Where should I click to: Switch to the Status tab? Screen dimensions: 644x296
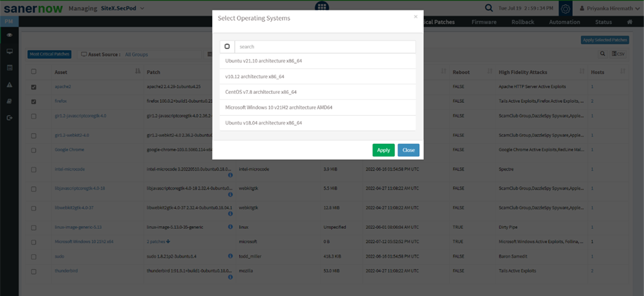pos(604,22)
